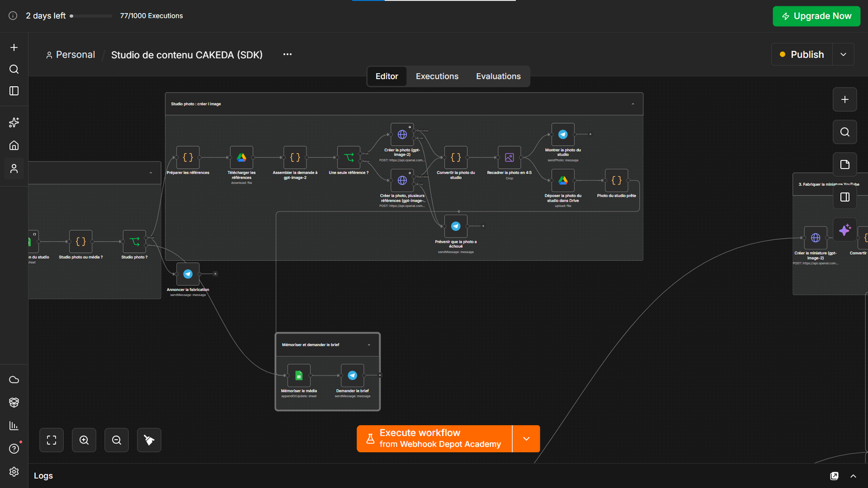Screen dimensions: 868x488
Task: Open workflow options three-dots menu
Action: (288, 54)
